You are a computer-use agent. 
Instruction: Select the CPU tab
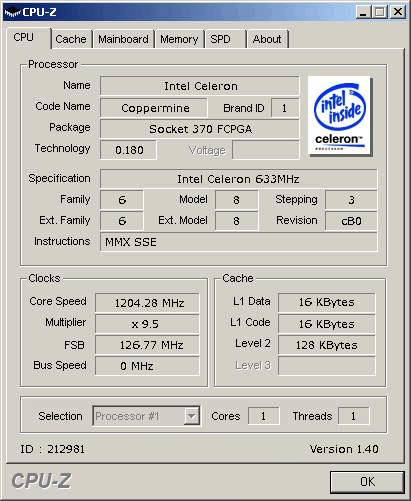tap(28, 38)
